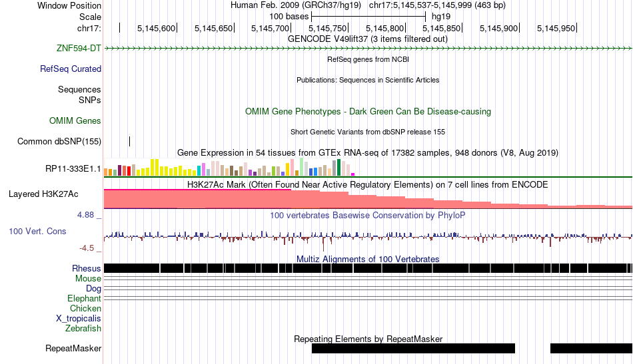This screenshot has width=633, height=364.
Task: Open the RP11-333E1.1 GTEx expression label
Action: (73, 169)
